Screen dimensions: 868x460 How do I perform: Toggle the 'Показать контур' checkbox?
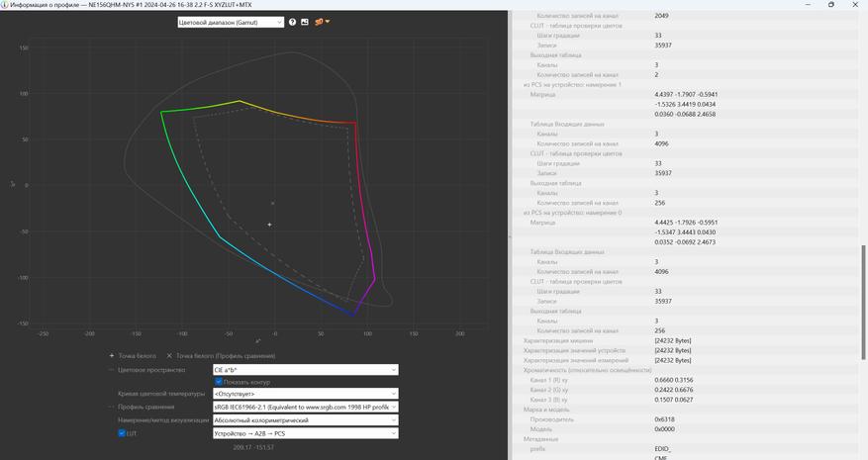click(x=220, y=382)
